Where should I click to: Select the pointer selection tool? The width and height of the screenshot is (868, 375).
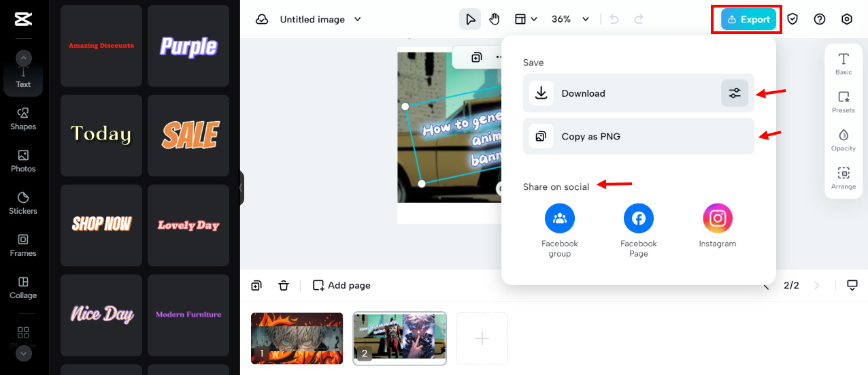[470, 19]
